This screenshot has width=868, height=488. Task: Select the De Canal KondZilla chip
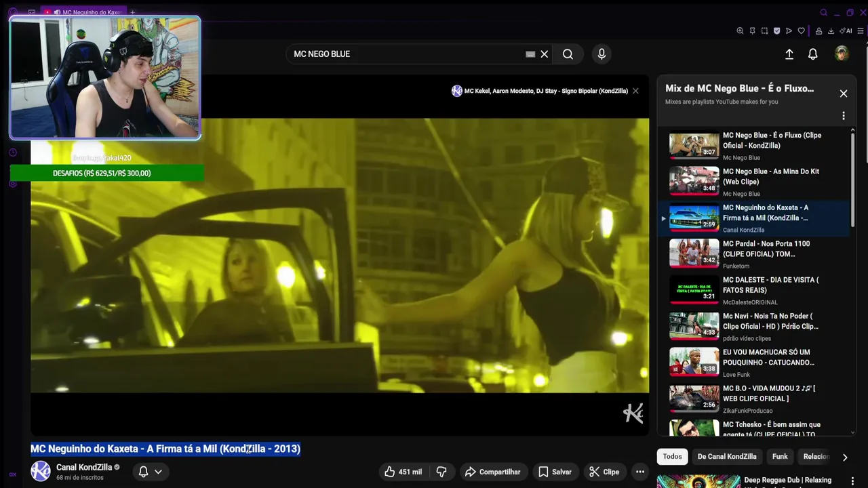[727, 457]
